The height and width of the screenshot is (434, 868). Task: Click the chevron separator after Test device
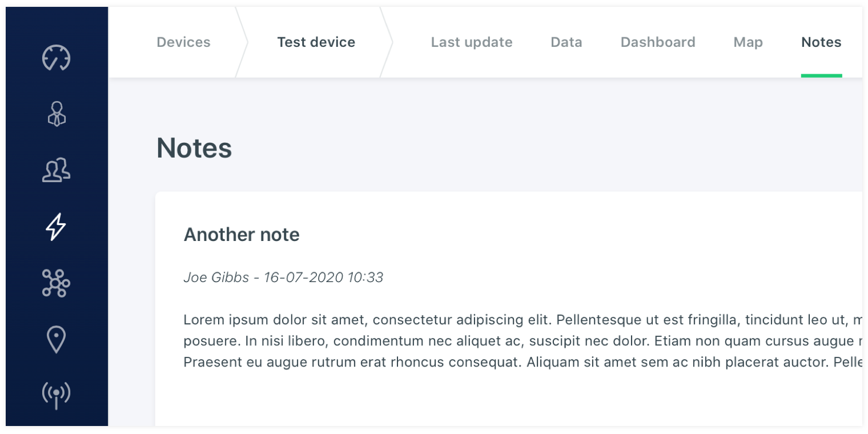[x=387, y=42]
